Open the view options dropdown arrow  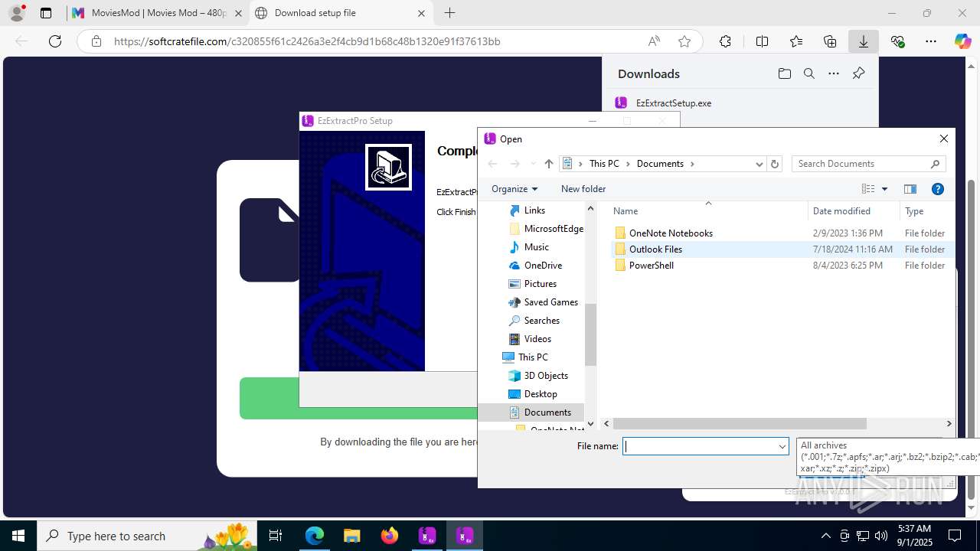point(884,189)
